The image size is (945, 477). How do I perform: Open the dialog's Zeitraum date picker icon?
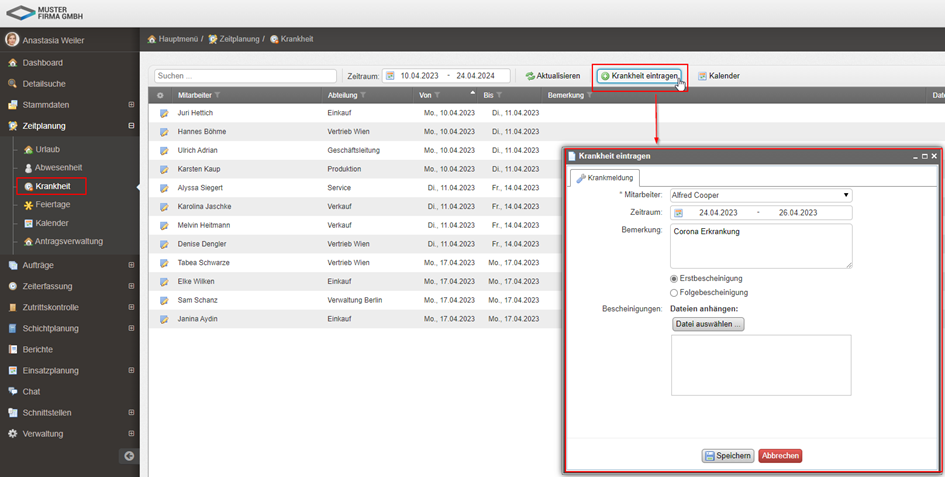[679, 213]
